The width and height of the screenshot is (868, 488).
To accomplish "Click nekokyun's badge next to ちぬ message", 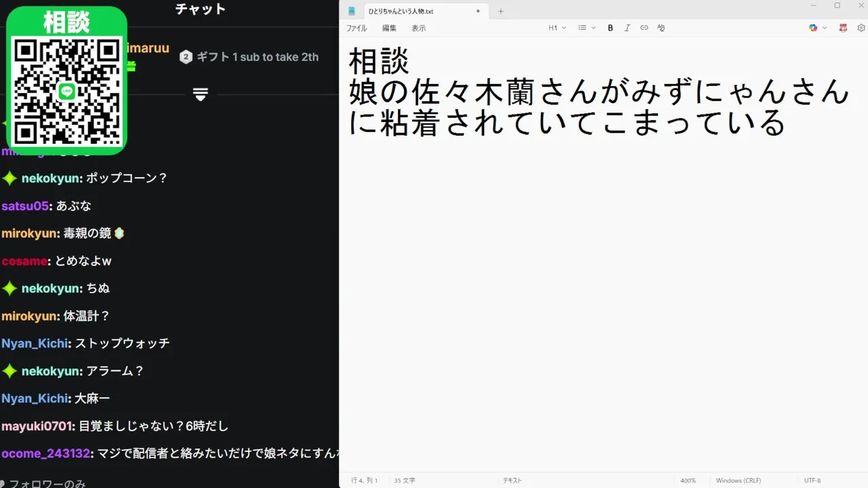I will point(9,289).
